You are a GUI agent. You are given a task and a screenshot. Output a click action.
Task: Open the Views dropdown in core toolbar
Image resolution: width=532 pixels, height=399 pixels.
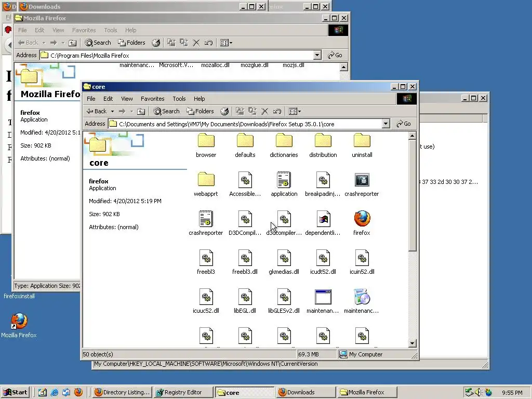(295, 111)
